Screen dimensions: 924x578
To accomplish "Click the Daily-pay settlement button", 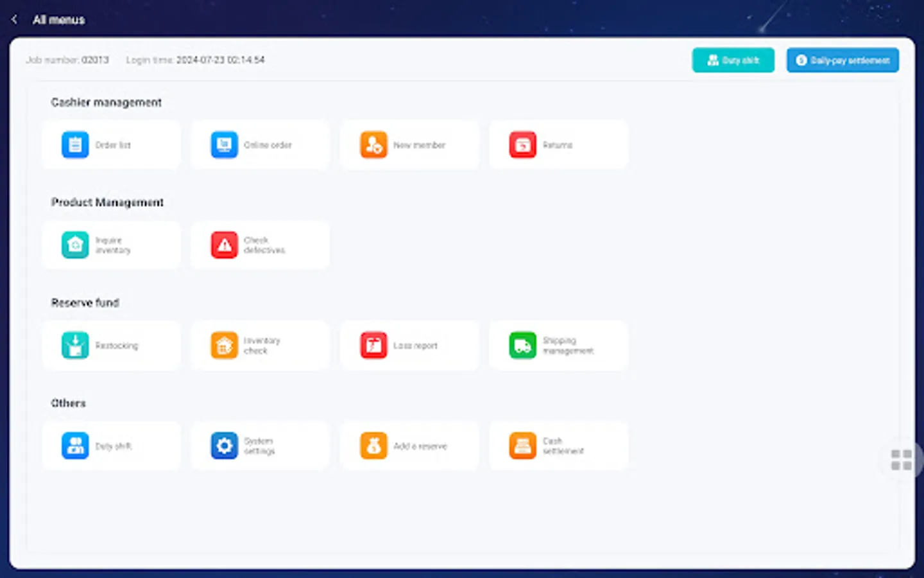I will click(842, 60).
